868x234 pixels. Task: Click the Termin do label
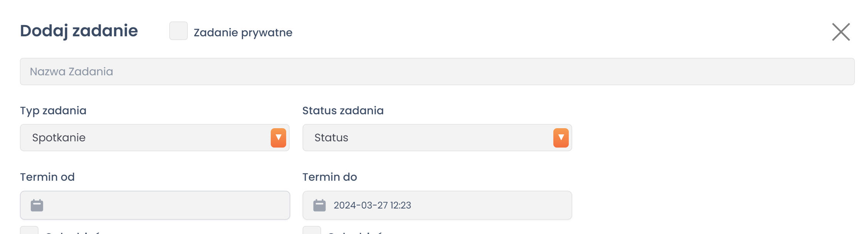(330, 177)
